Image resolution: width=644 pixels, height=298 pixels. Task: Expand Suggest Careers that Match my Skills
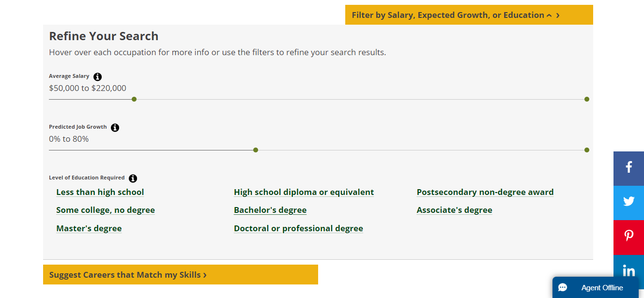(128, 275)
